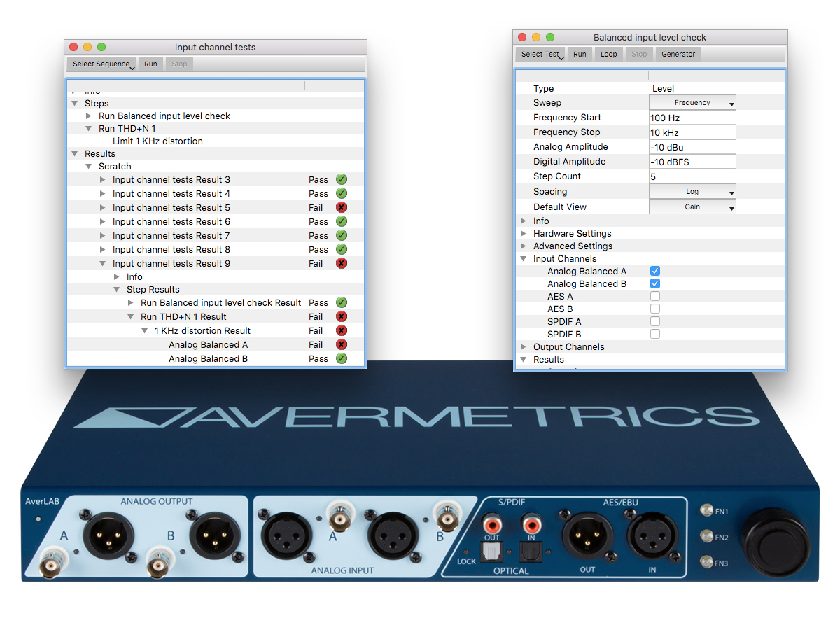Image resolution: width=840 pixels, height=630 pixels.
Task: Run the Balanced input level check test
Action: click(580, 54)
